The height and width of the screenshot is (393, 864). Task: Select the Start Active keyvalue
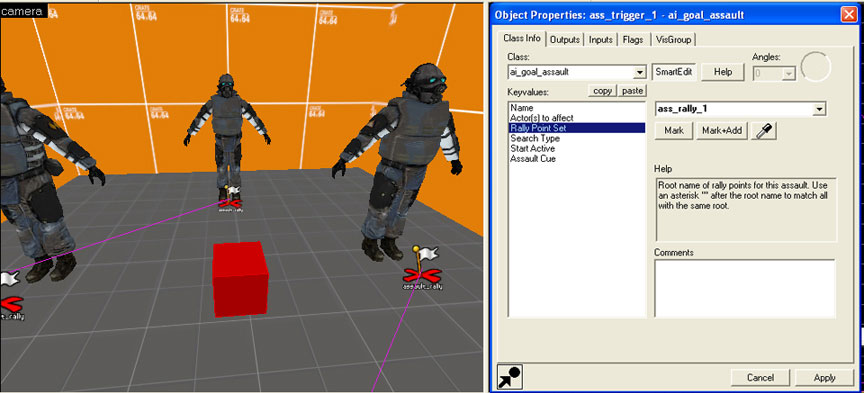click(576, 148)
